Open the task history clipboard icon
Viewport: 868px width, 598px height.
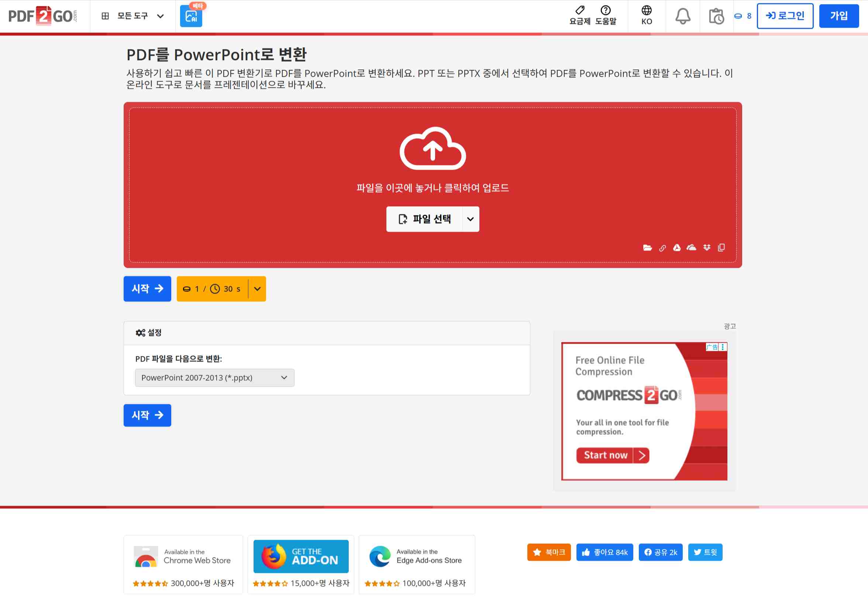(x=716, y=16)
